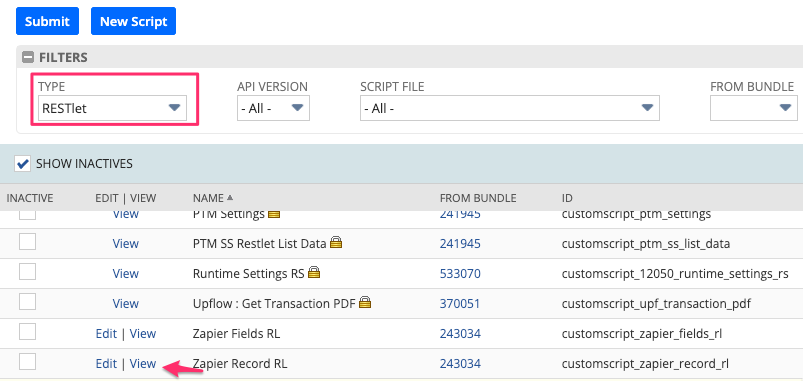This screenshot has width=803, height=381.
Task: Sort by the From Bundle column header
Action: coord(478,198)
